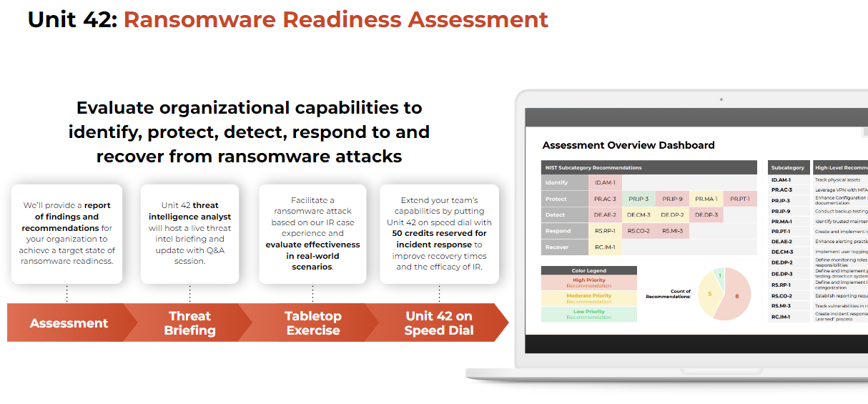Open the Tabletop Exercise step
Image resolution: width=868 pixels, height=404 pixels.
pyautogui.click(x=312, y=323)
